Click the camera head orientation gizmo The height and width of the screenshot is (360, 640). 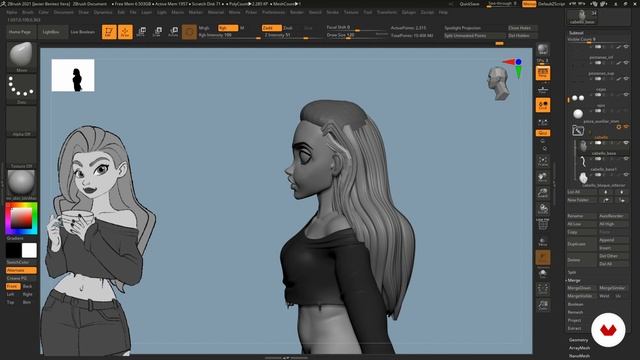[498, 84]
